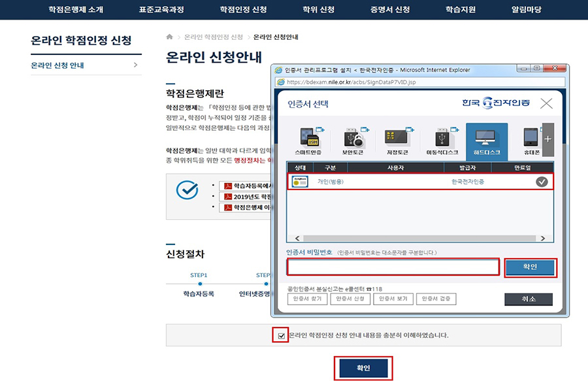The width and height of the screenshot is (588, 381).
Task: Toggle the 신청 안내 이해 agreement checkbox
Action: point(282,335)
